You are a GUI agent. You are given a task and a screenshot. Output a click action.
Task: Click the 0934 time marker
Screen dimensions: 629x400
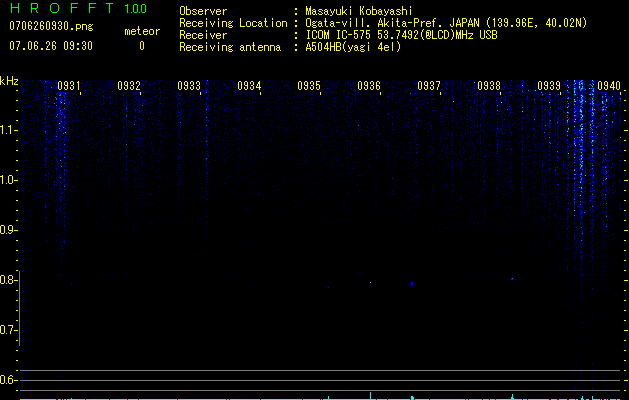[249, 85]
